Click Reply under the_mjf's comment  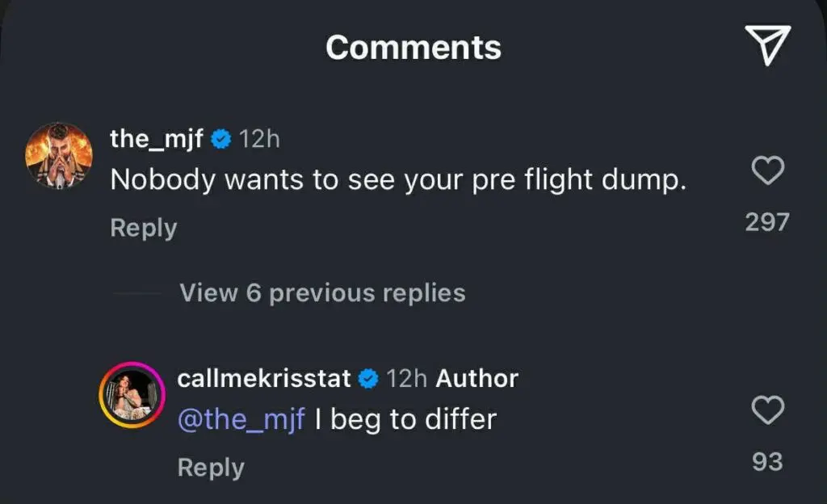(x=143, y=229)
